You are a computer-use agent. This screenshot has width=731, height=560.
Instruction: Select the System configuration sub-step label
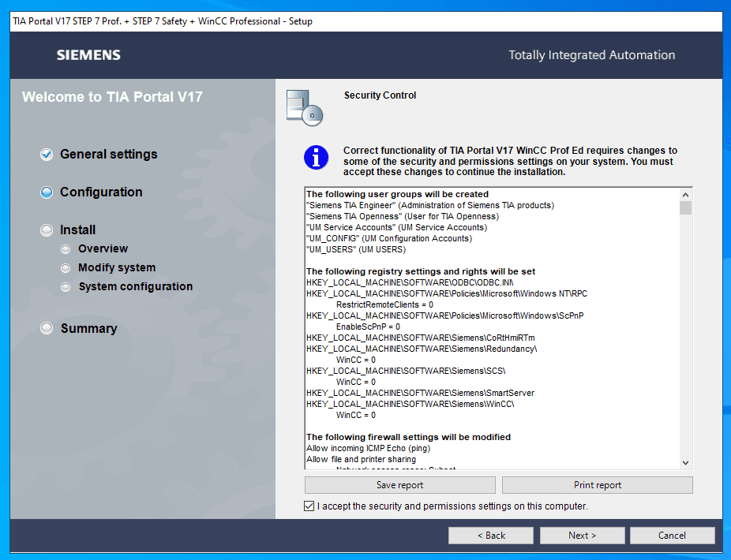pyautogui.click(x=136, y=286)
